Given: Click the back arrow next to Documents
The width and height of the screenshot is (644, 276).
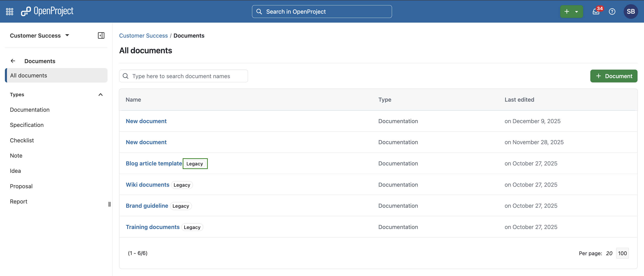Looking at the screenshot, I should pyautogui.click(x=13, y=61).
